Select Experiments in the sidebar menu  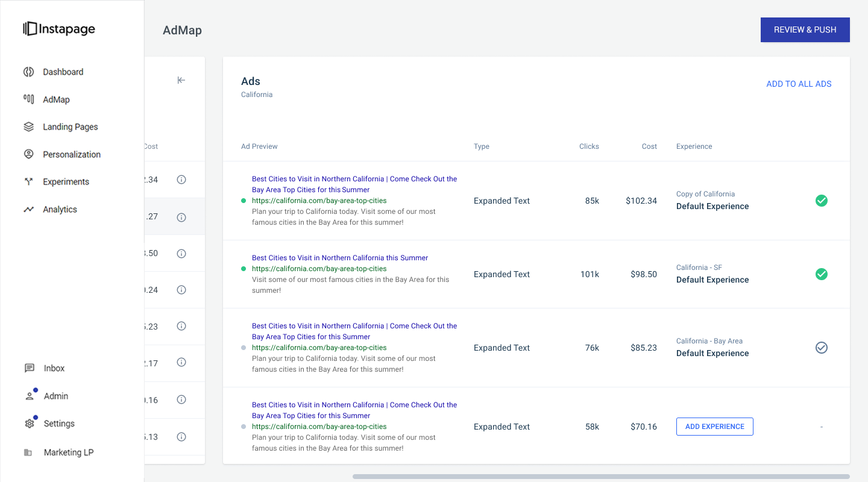click(x=66, y=182)
